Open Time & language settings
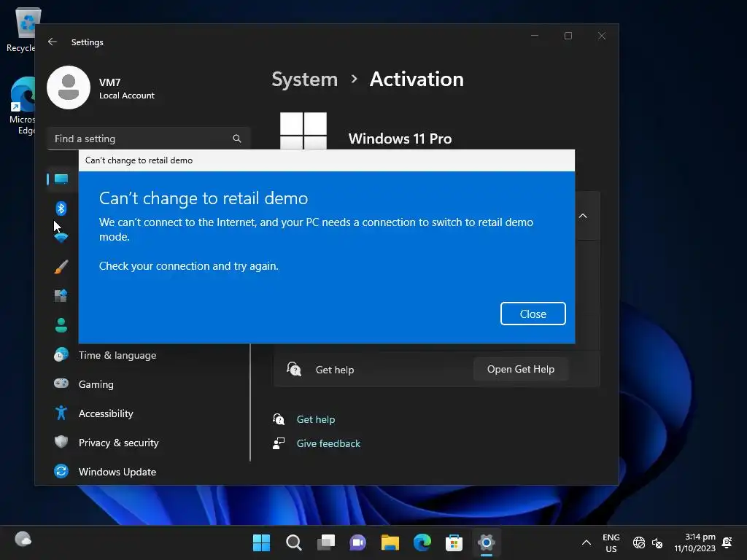The image size is (747, 560). pyautogui.click(x=117, y=355)
